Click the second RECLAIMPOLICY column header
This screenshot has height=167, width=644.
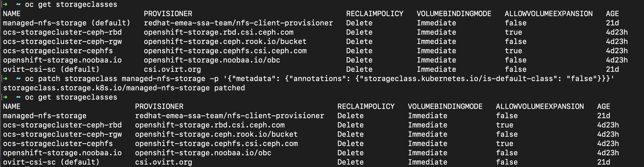(x=366, y=107)
